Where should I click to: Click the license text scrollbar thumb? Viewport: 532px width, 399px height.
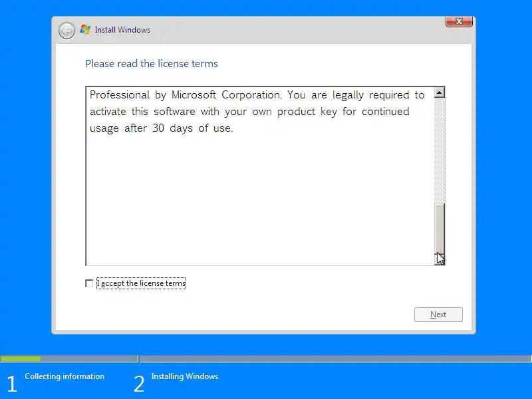coord(440,229)
